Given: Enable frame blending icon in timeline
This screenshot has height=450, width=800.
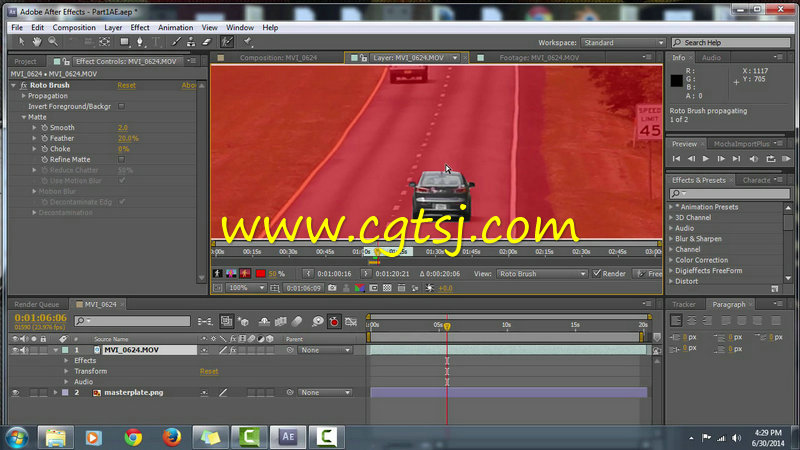Looking at the screenshot, I should click(281, 321).
